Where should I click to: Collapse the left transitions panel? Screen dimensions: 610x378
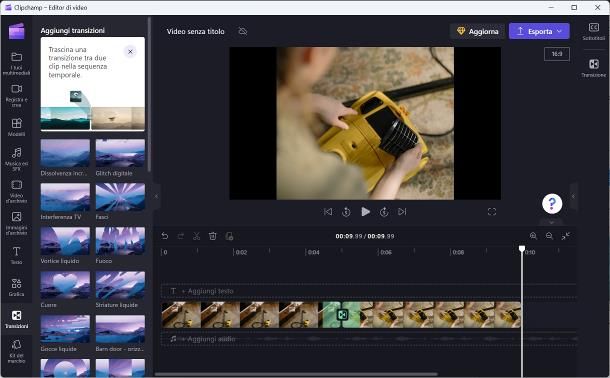[x=156, y=196]
